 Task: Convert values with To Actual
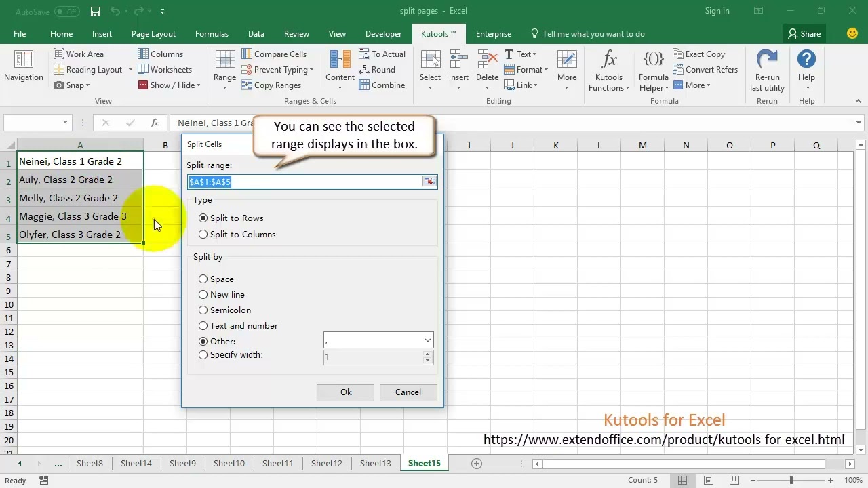tap(382, 54)
